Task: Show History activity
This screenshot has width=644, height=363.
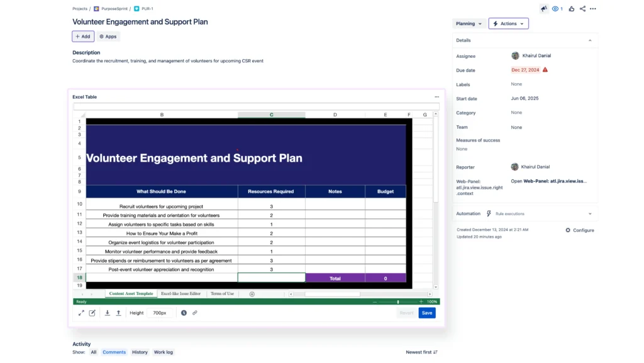Action: coord(140,352)
